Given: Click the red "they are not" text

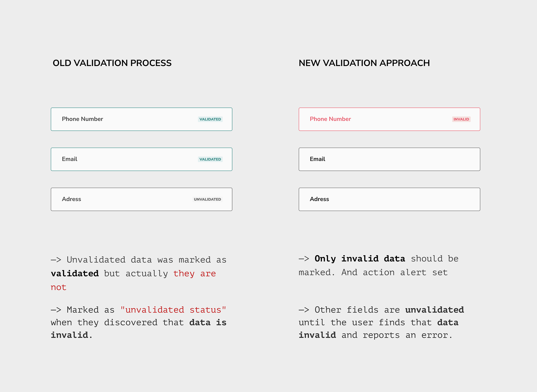Looking at the screenshot, I should 133,280.
